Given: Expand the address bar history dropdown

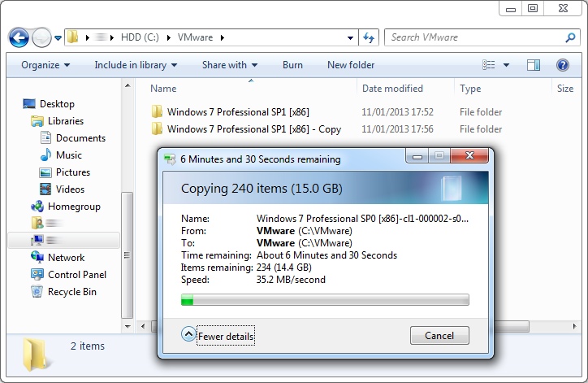Looking at the screenshot, I should tap(350, 37).
